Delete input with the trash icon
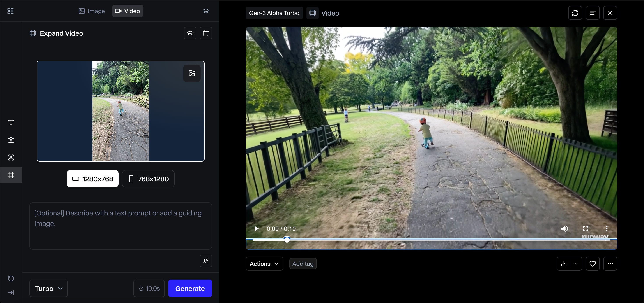The width and height of the screenshot is (644, 303). (206, 33)
